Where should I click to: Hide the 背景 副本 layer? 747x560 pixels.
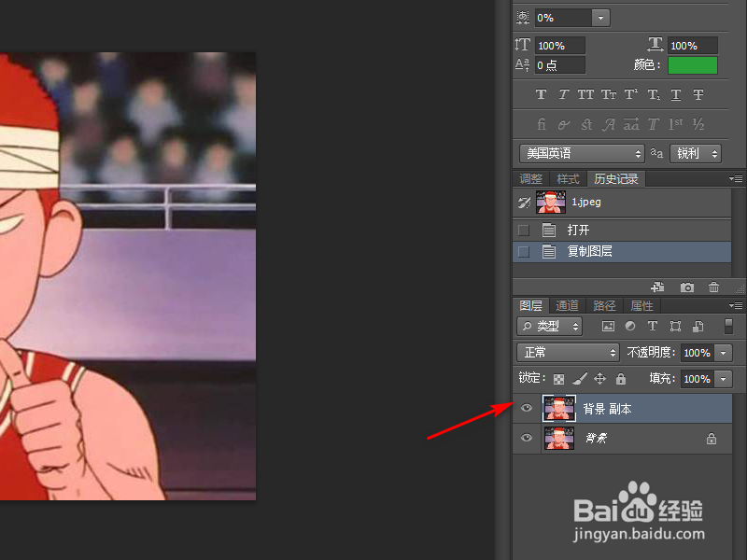[527, 408]
